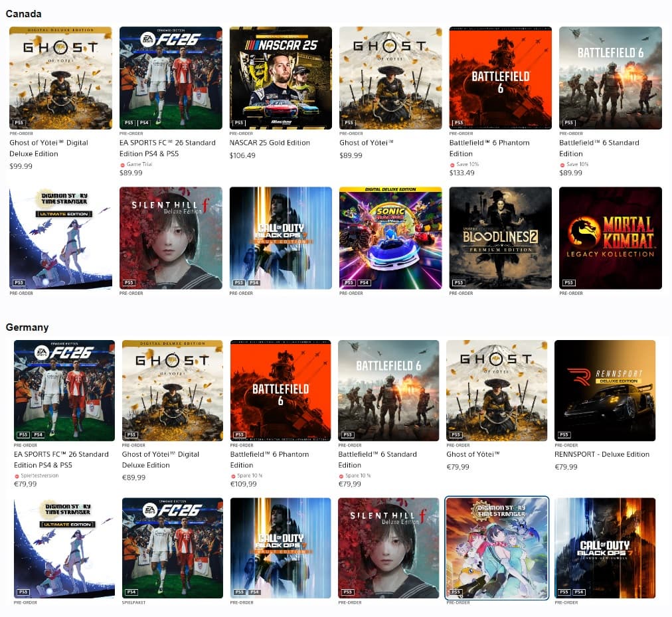The height and width of the screenshot is (617, 672).
Task: Click the Canada section heading
Action: coord(23,14)
